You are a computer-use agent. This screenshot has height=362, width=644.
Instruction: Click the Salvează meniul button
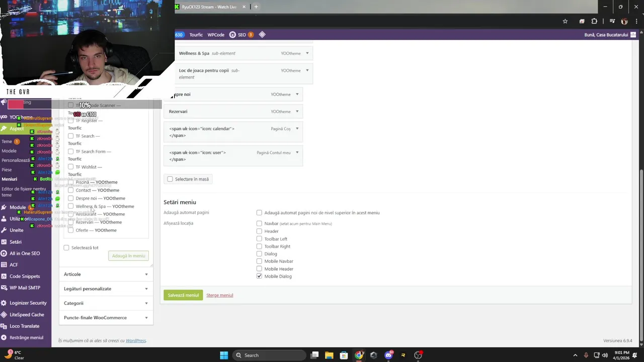[183, 295]
